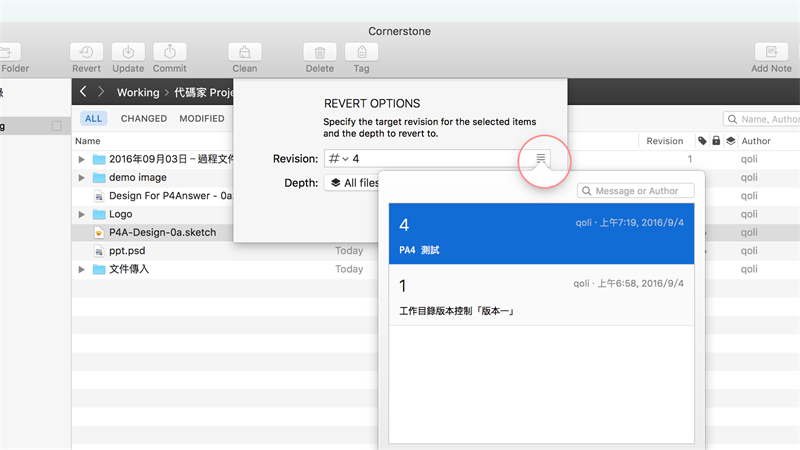Open the revision list button
Screen dimensions: 800x450
(x=541, y=159)
